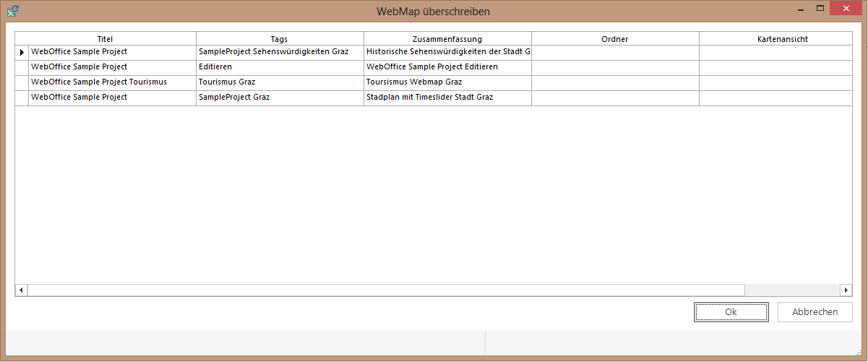This screenshot has width=868, height=362.
Task: Sort table by the Titel column header
Action: [x=106, y=39]
